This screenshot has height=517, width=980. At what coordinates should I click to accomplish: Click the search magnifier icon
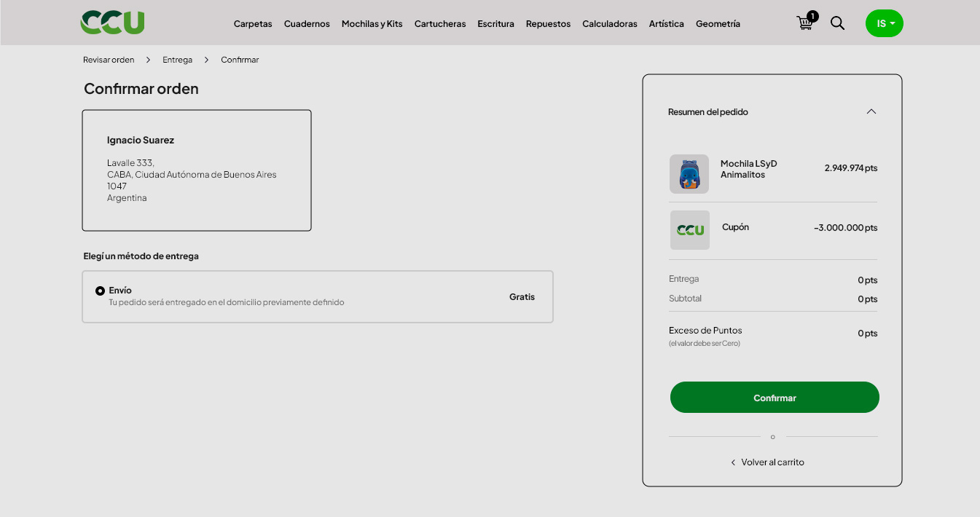(x=837, y=23)
